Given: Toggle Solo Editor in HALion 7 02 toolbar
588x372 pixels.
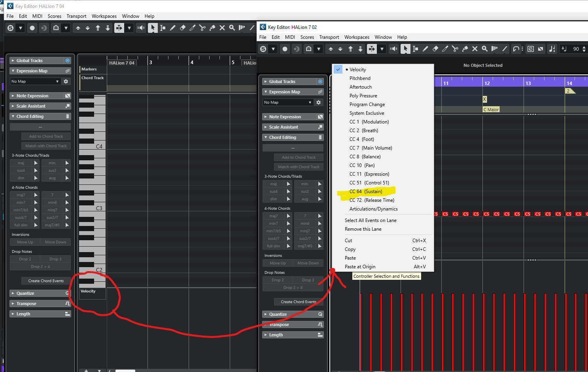Looking at the screenshot, I should click(263, 49).
